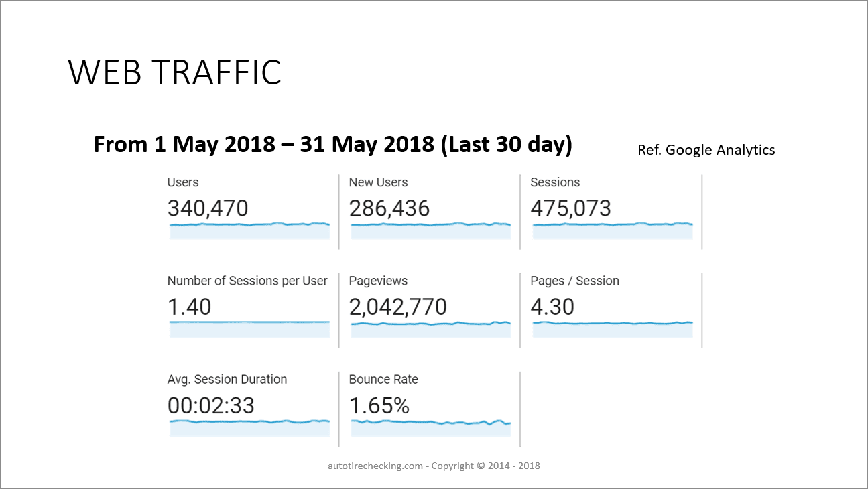Click the 'Avg. Session Duration' label
Image resolution: width=868 pixels, height=489 pixels.
coord(227,379)
